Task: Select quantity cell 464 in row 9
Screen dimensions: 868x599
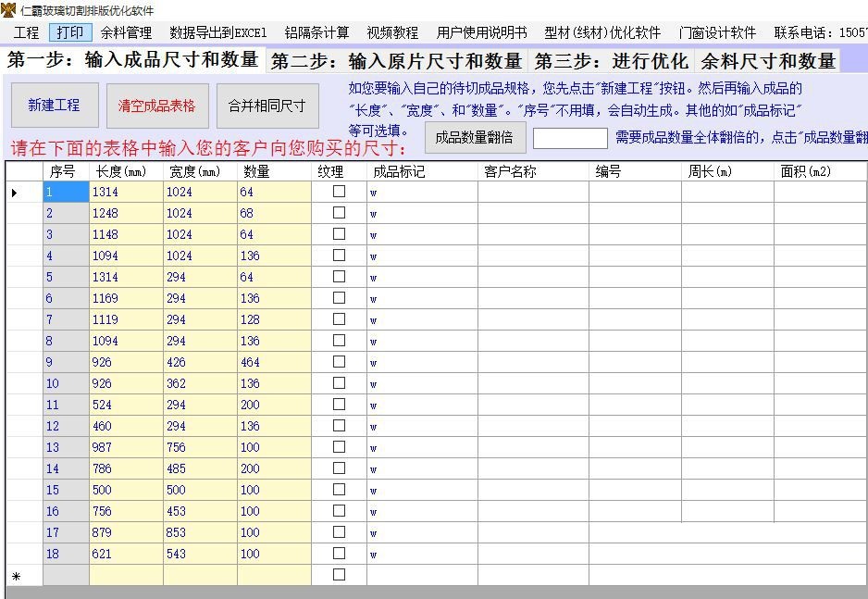Action: coord(275,363)
